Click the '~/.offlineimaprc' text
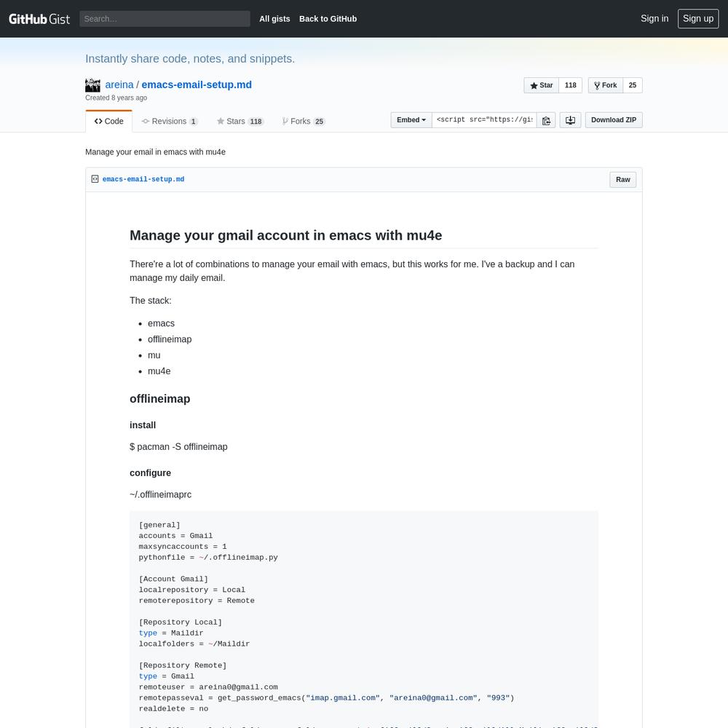This screenshot has height=728, width=728. click(161, 494)
